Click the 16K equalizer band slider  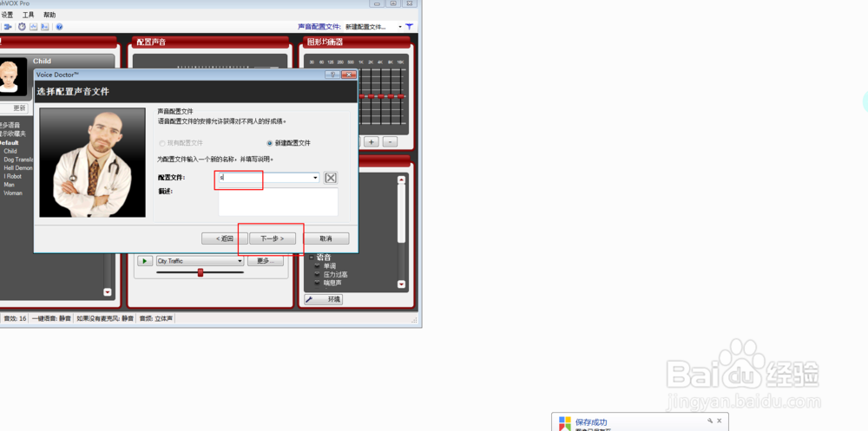[400, 95]
